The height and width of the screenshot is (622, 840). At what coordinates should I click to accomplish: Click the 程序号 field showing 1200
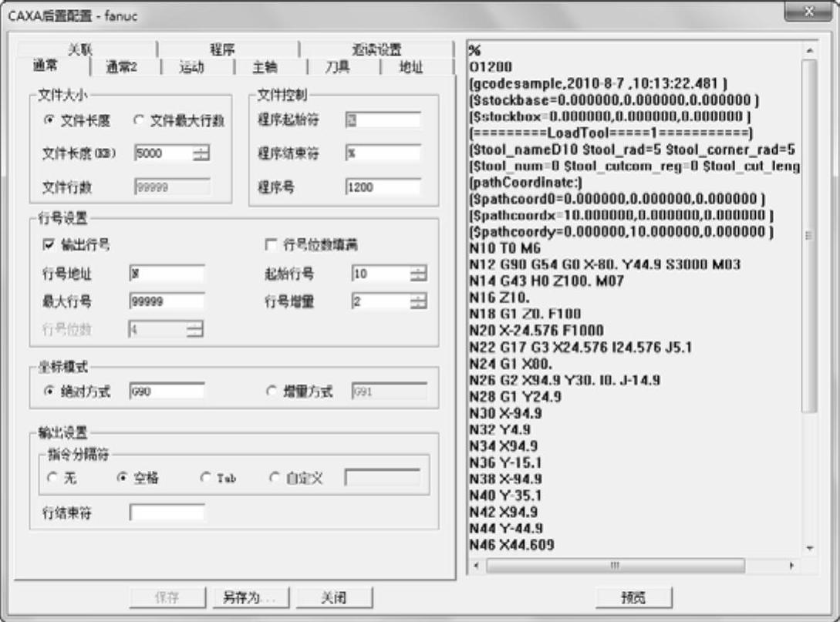(383, 187)
